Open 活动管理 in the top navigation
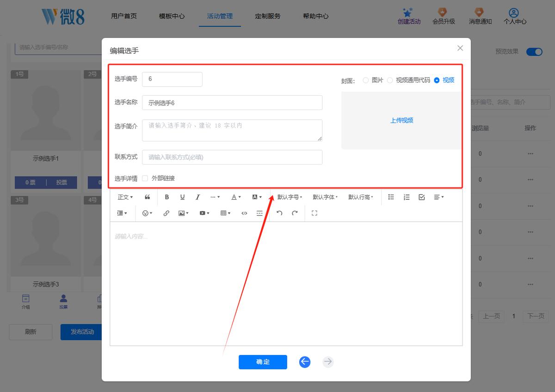555x392 pixels. point(220,16)
